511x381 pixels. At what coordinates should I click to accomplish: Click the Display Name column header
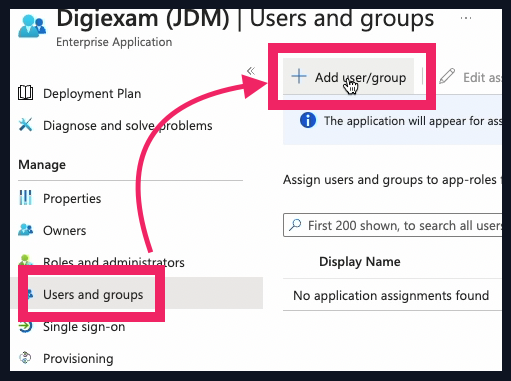point(360,262)
